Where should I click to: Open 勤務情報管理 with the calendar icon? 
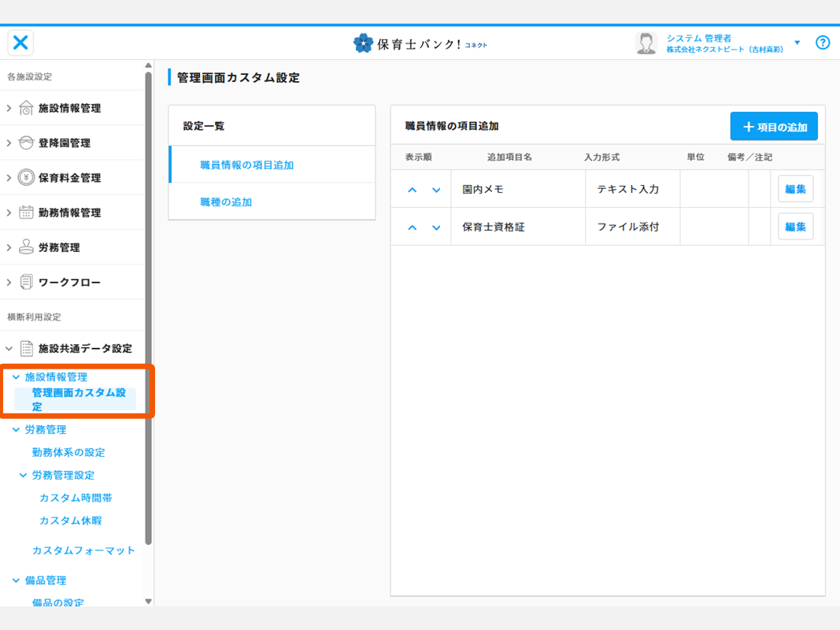point(26,213)
